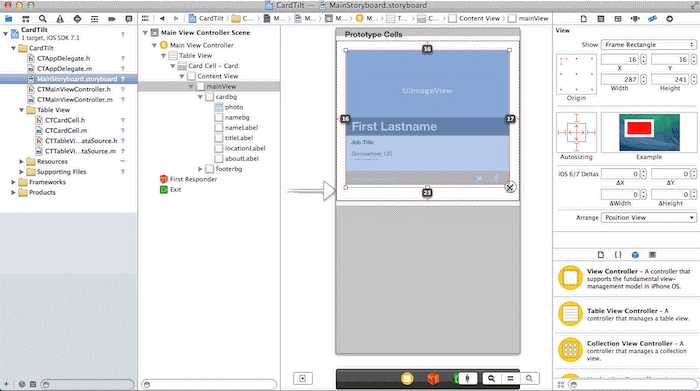
Task: Open the Find navigator magnifier icon
Action: point(42,19)
